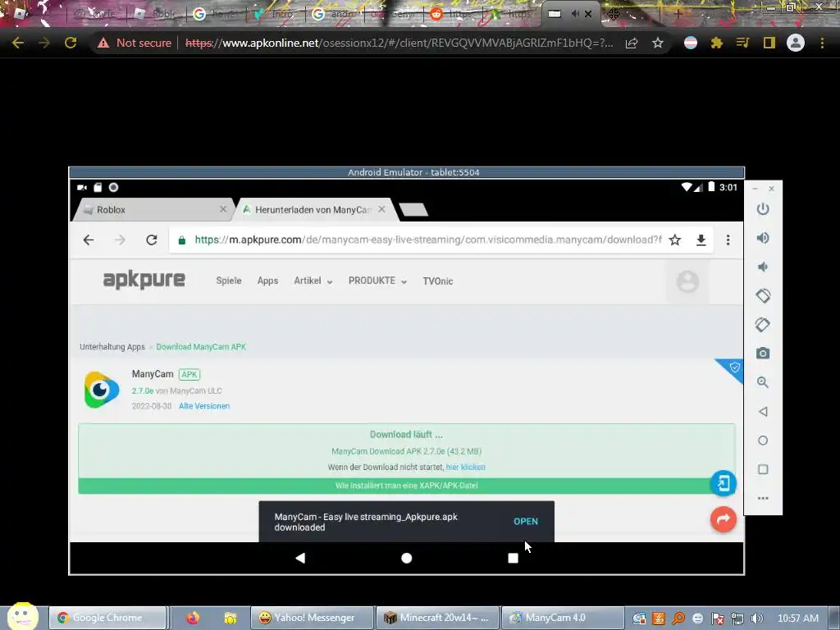
Task: Click the apkpure logo
Action: (144, 280)
